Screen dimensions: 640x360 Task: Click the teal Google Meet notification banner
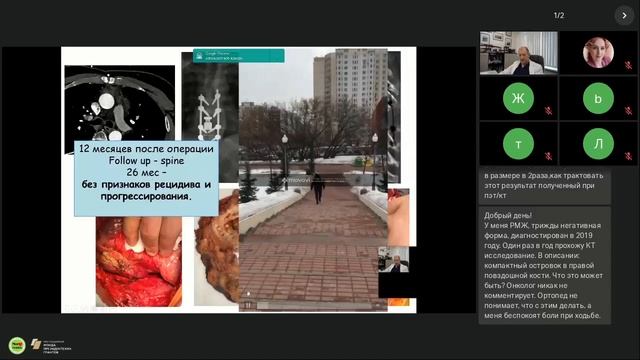(239, 56)
